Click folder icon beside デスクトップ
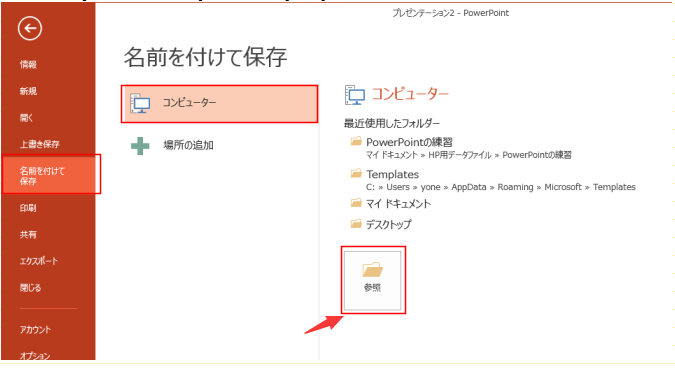 pyautogui.click(x=356, y=224)
